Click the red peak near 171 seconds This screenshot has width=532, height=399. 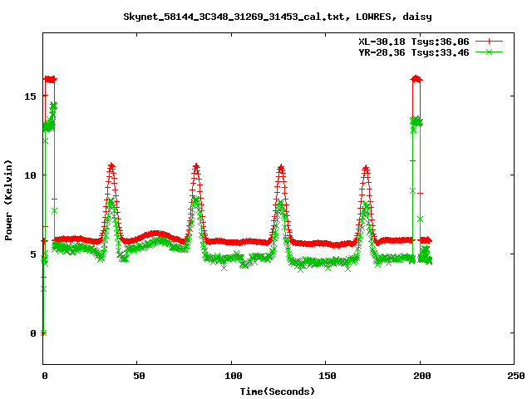[x=366, y=168]
